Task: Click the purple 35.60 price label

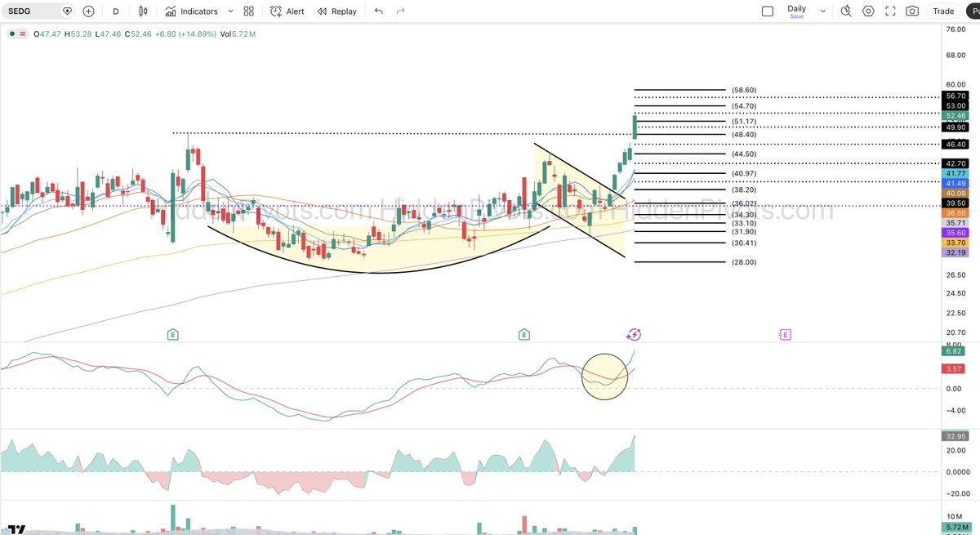Action: coord(955,232)
